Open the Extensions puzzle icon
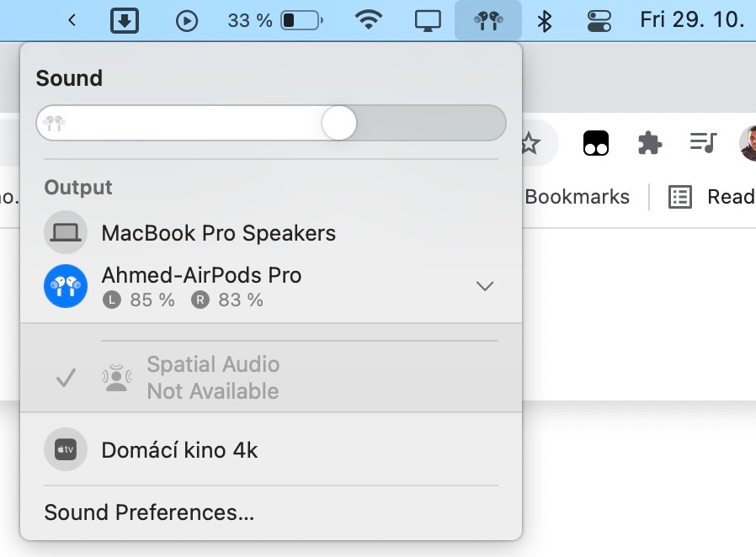 coord(649,143)
